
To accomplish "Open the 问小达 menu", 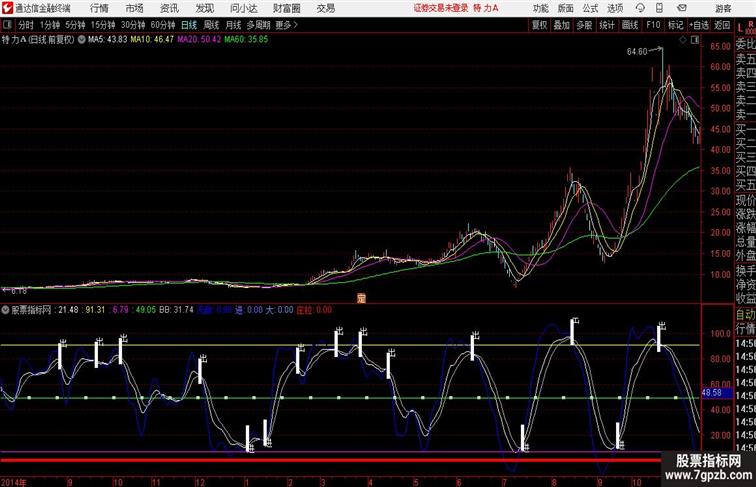I will (x=243, y=8).
